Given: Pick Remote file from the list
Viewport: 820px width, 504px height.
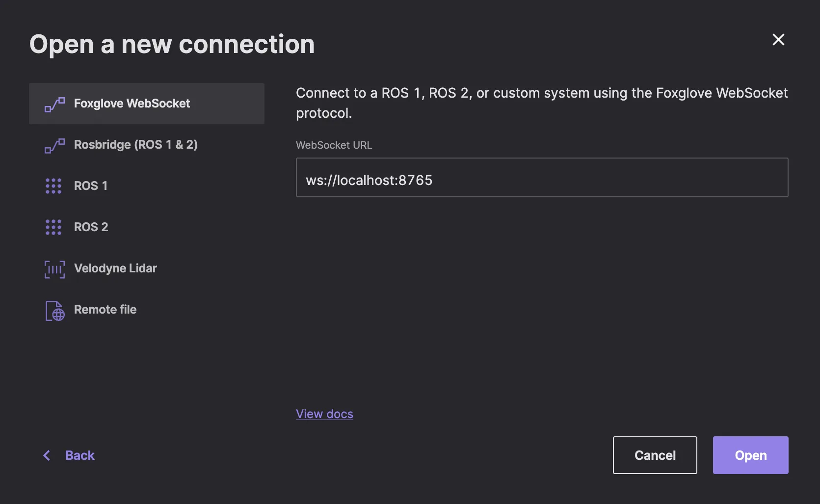Looking at the screenshot, I should pos(147,310).
